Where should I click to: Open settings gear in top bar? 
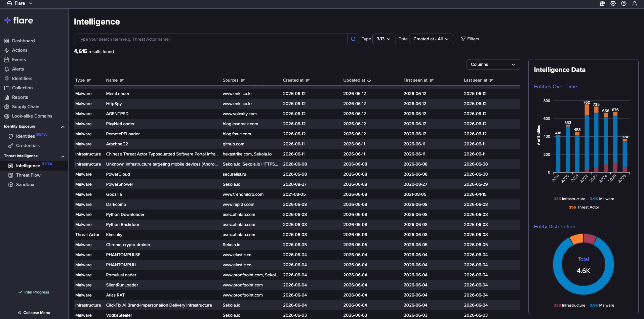point(613,3)
